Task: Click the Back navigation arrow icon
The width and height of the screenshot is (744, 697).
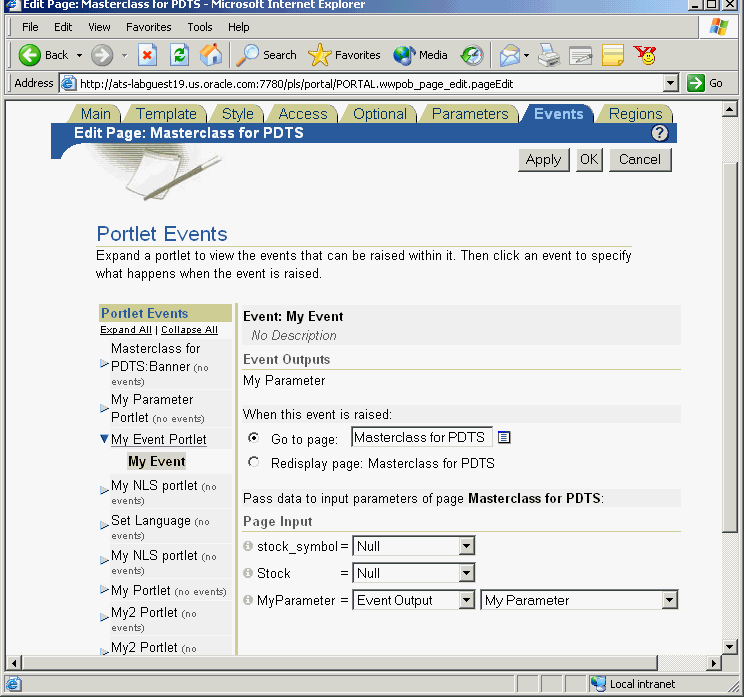Action: pos(29,56)
